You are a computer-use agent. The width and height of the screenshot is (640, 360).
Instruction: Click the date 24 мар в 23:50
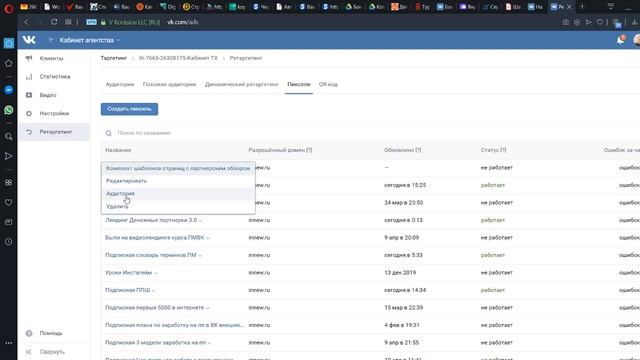(403, 203)
